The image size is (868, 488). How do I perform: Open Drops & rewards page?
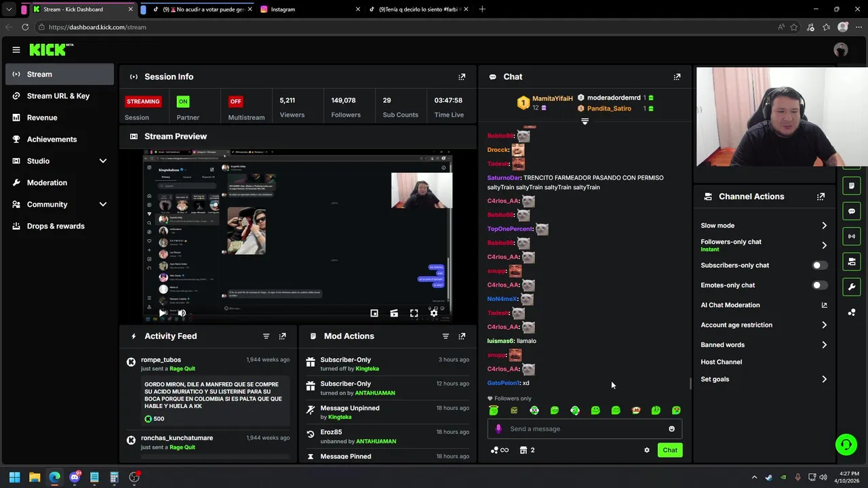60,226
